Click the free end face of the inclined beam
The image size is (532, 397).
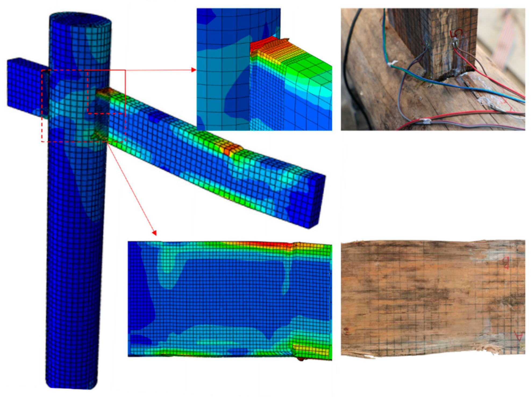[x=317, y=201]
